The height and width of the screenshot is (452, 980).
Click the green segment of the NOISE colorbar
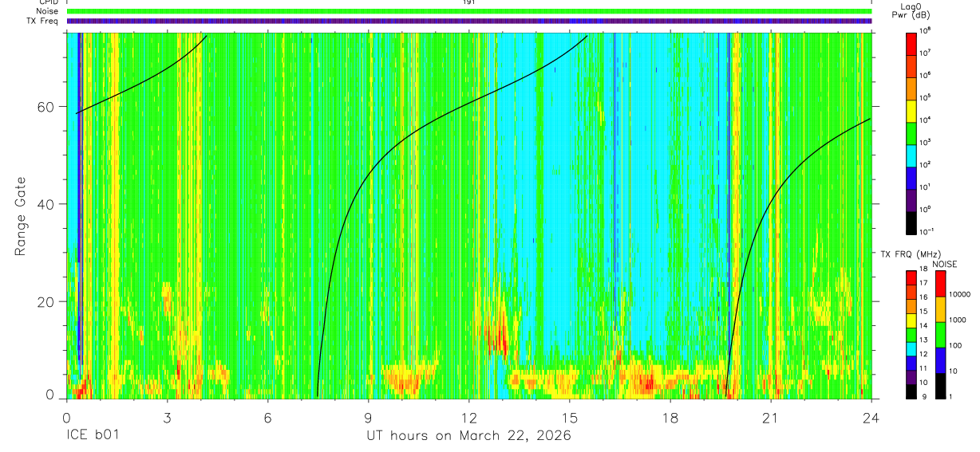pos(940,334)
